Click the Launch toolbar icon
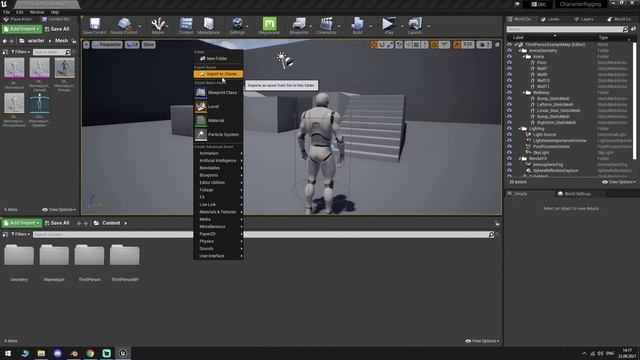The width and height of the screenshot is (640, 360). pos(415,26)
